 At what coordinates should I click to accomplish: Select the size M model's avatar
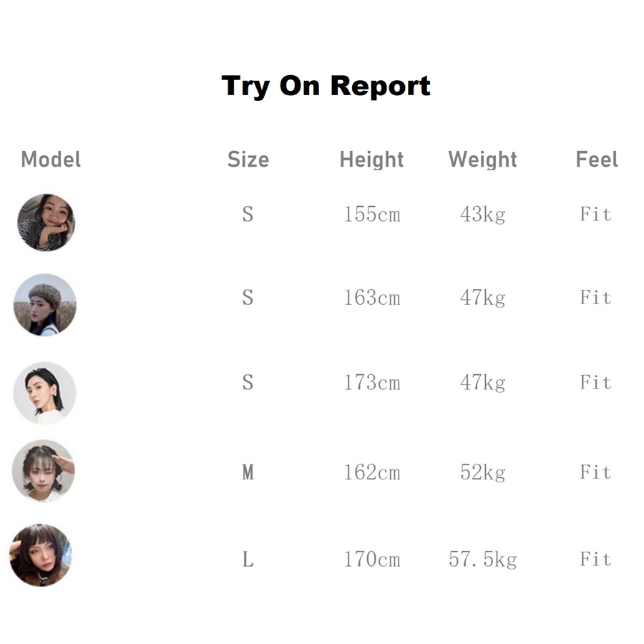[x=43, y=470]
